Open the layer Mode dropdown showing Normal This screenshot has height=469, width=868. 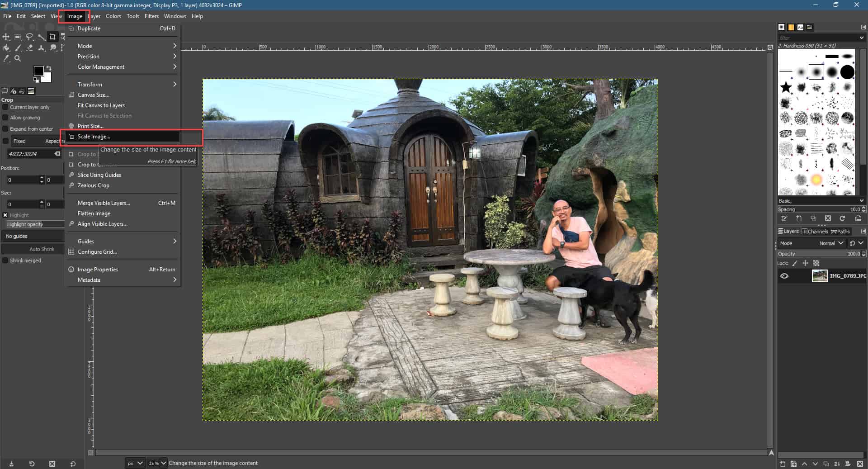click(832, 243)
